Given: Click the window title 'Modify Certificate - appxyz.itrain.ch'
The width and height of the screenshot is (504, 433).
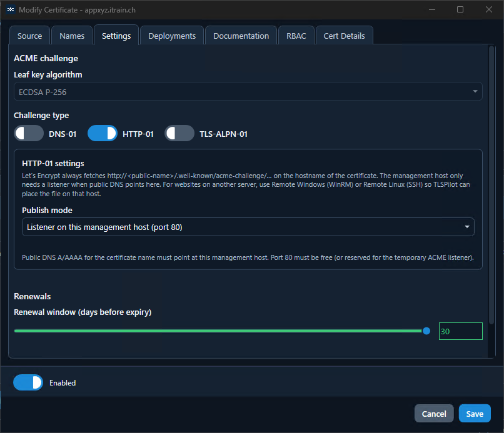Looking at the screenshot, I should pyautogui.click(x=77, y=10).
